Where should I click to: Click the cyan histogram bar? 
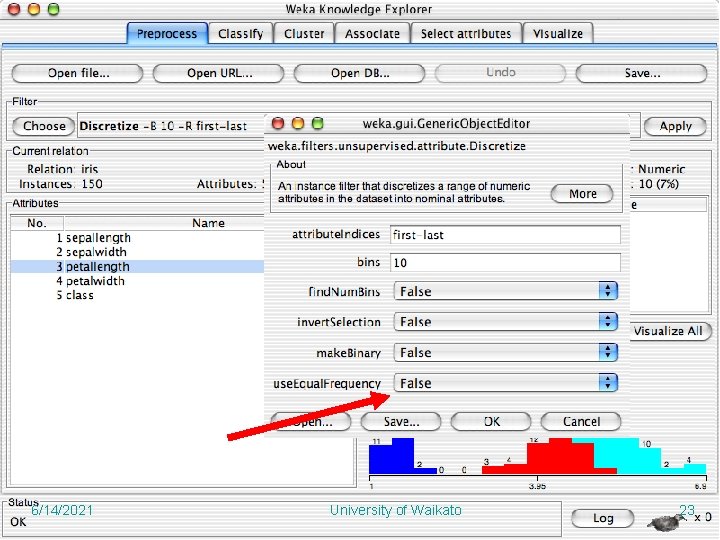pyautogui.click(x=650, y=456)
